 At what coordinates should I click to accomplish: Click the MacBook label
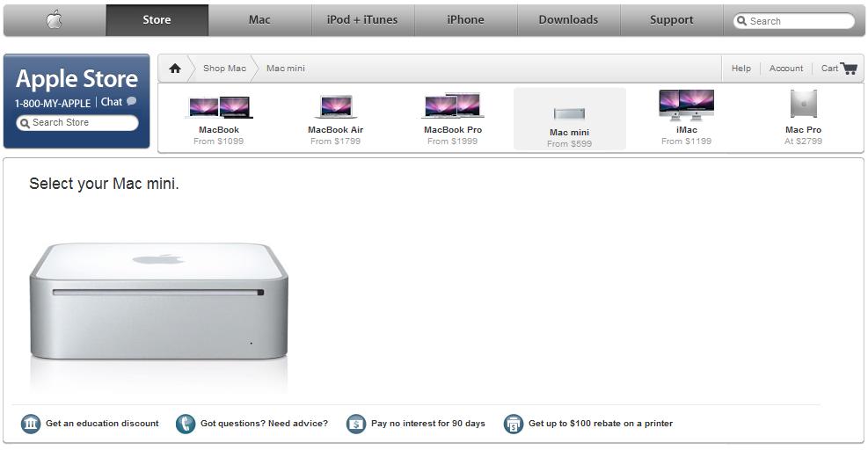tap(219, 129)
